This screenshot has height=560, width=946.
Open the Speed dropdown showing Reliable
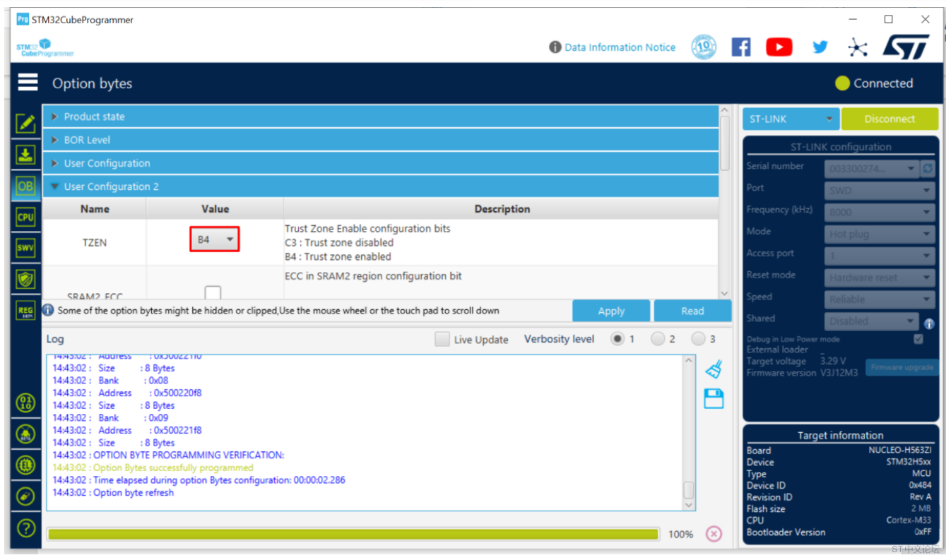[880, 299]
